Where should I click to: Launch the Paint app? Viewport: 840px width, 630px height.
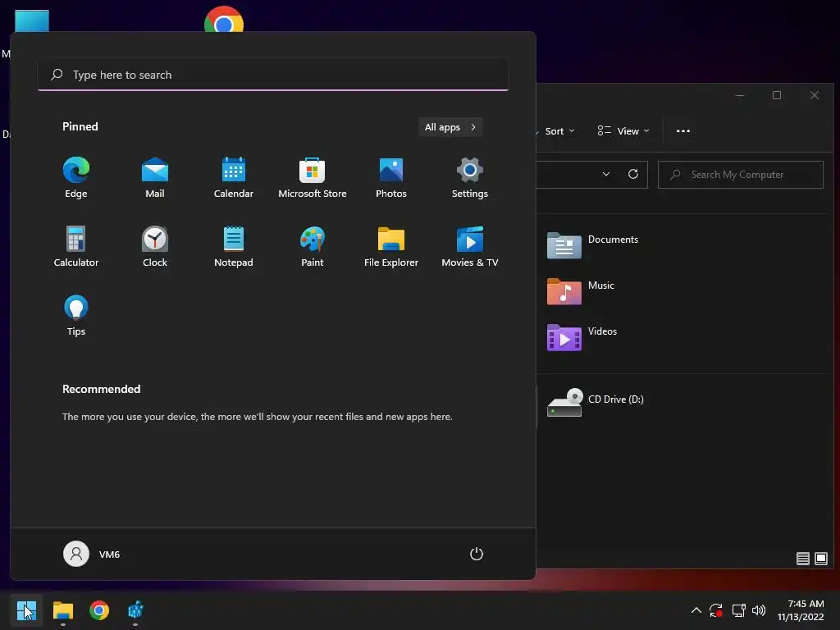(313, 246)
